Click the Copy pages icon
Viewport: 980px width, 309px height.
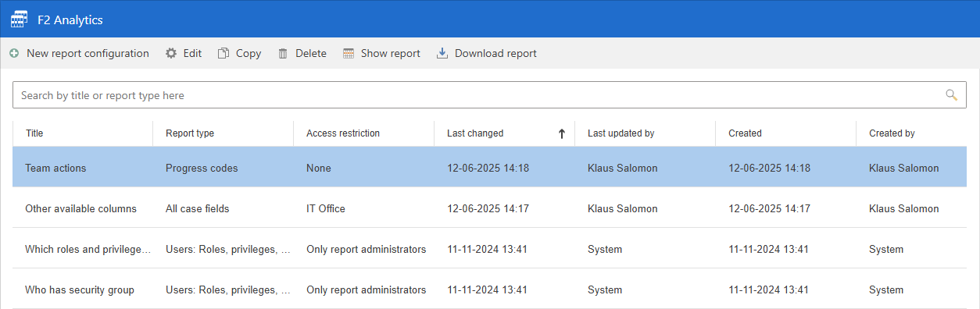224,54
